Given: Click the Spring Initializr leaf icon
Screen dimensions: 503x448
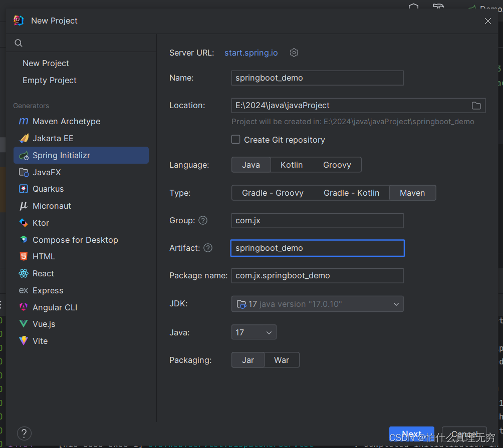Looking at the screenshot, I should pyautogui.click(x=24, y=155).
